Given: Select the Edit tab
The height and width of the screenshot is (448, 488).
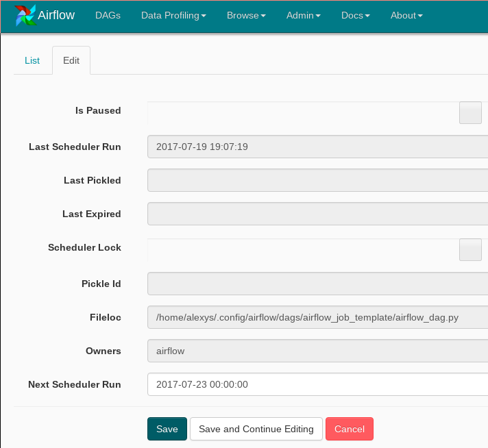Looking at the screenshot, I should (x=71, y=60).
